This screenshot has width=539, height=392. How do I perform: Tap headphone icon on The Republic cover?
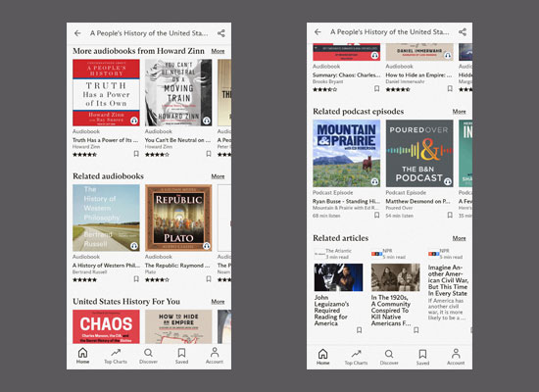[x=206, y=246]
